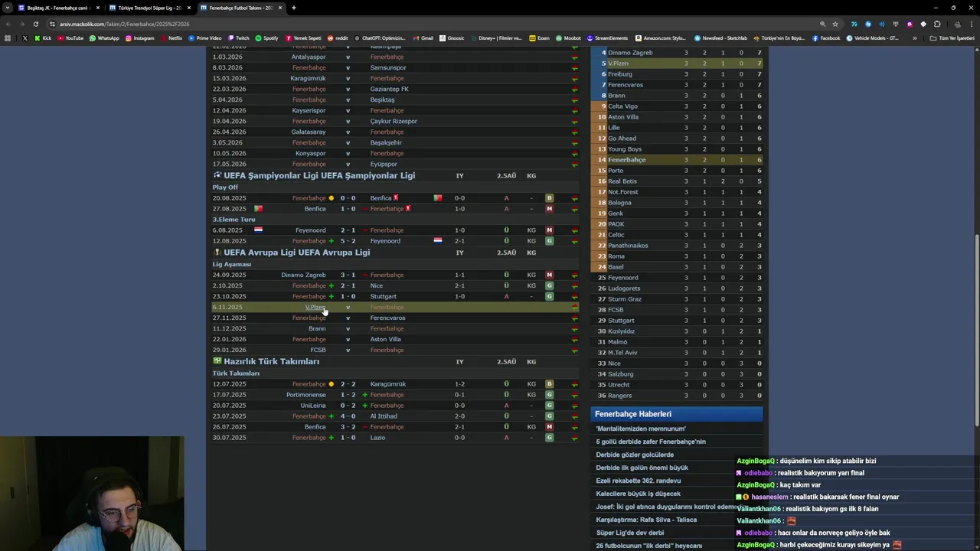Click the comparison icon on the V.Plzen fixture row

(x=575, y=307)
